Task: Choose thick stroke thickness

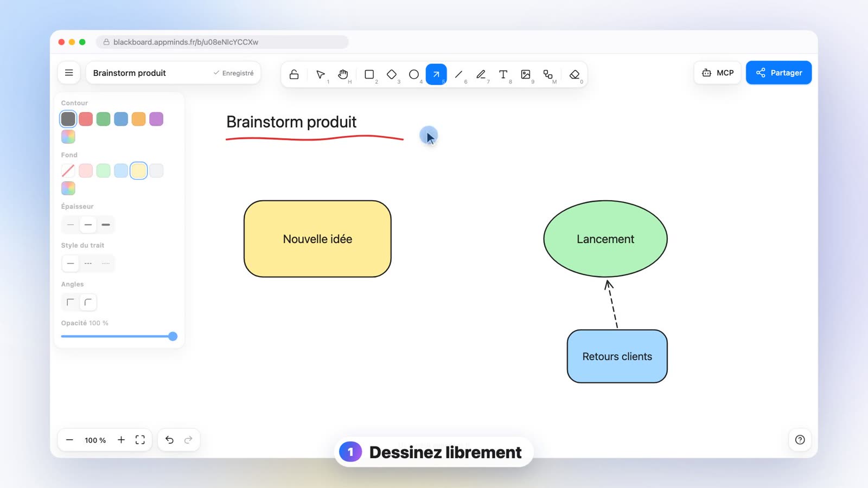Action: click(x=106, y=224)
